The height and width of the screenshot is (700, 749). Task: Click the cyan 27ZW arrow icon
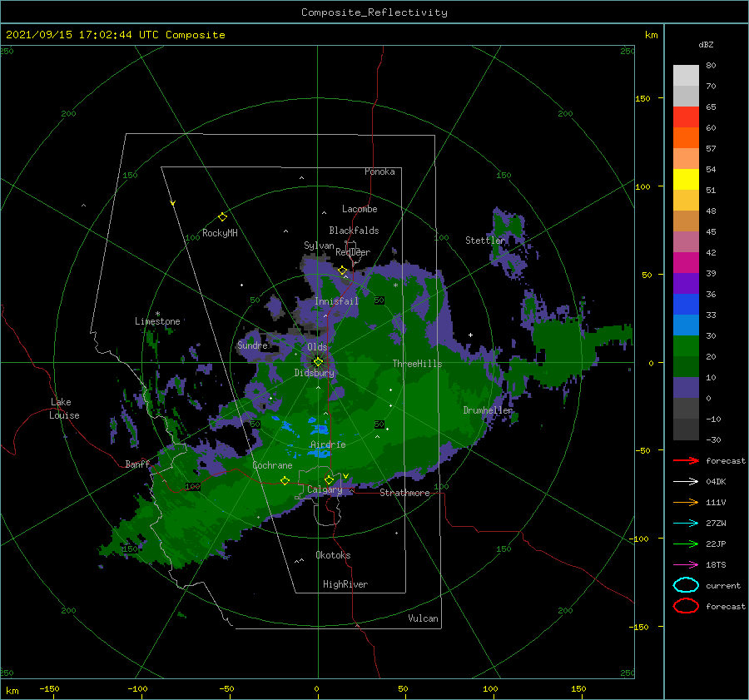(x=686, y=523)
